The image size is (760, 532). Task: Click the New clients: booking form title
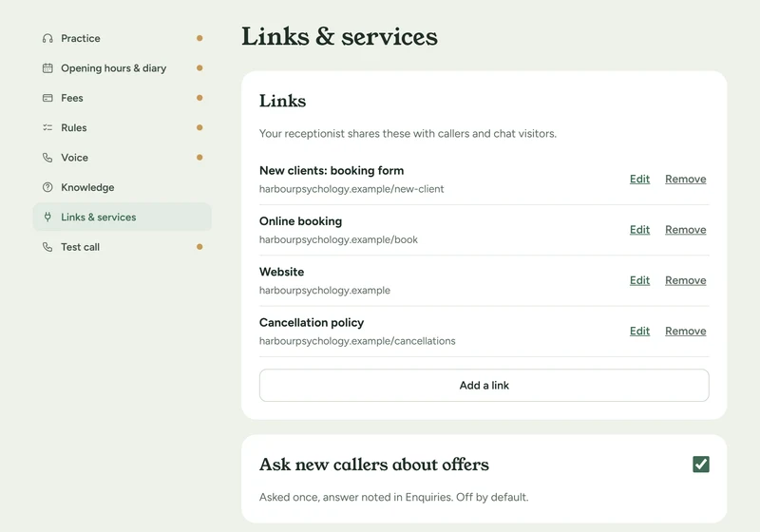coord(332,171)
